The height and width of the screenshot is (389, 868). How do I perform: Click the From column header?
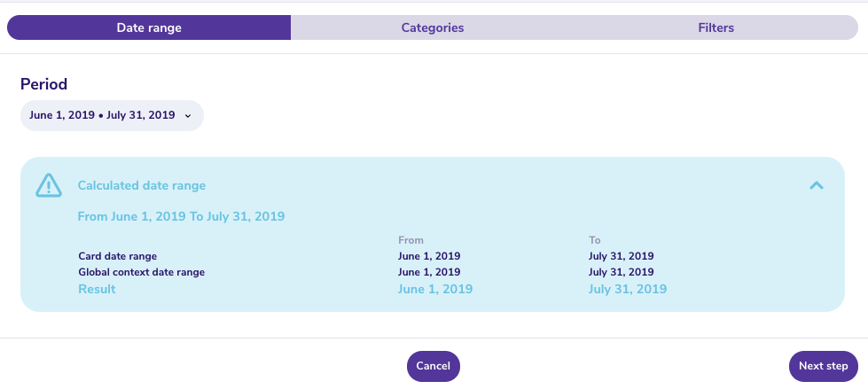click(x=411, y=240)
